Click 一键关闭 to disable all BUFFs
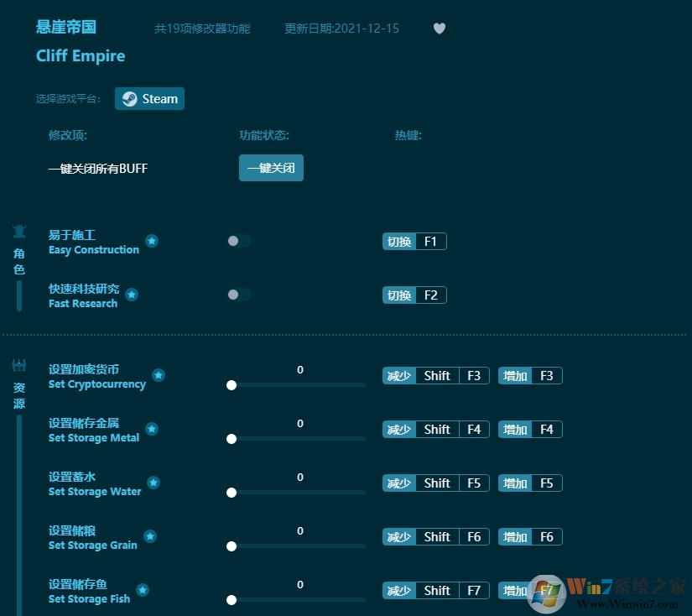692x616 pixels. click(x=271, y=168)
